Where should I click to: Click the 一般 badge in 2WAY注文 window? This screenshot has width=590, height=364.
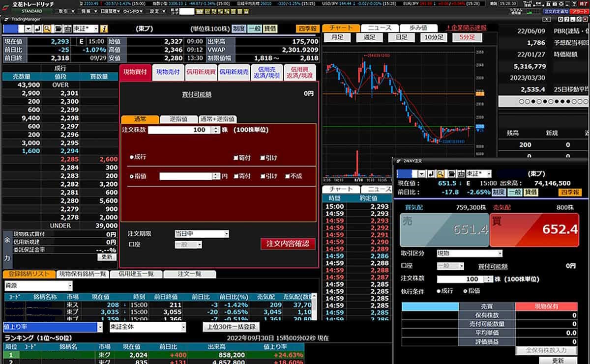pyautogui.click(x=514, y=192)
